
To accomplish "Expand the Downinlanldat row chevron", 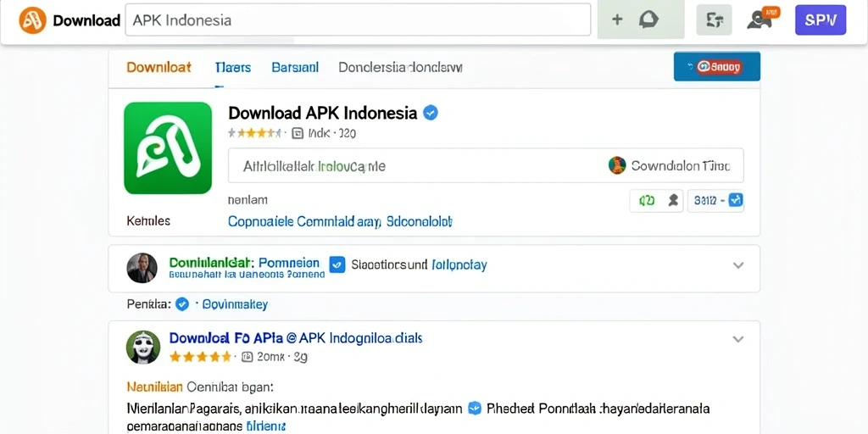I will (738, 265).
